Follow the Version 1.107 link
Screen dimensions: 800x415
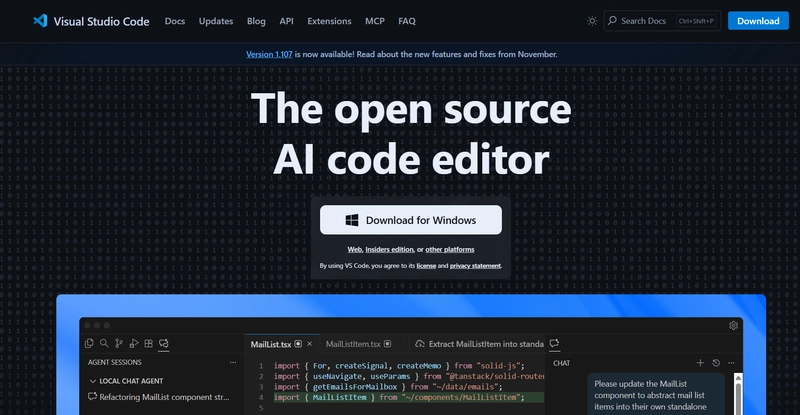click(x=269, y=54)
